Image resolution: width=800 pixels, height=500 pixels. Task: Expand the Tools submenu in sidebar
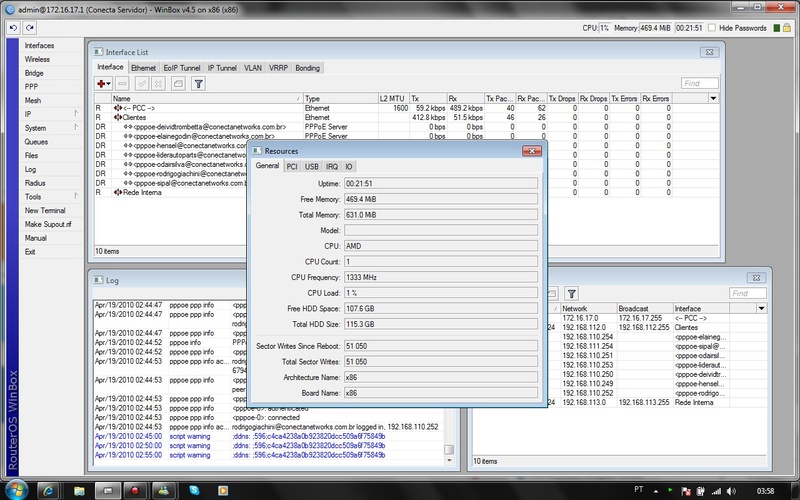[x=76, y=196]
